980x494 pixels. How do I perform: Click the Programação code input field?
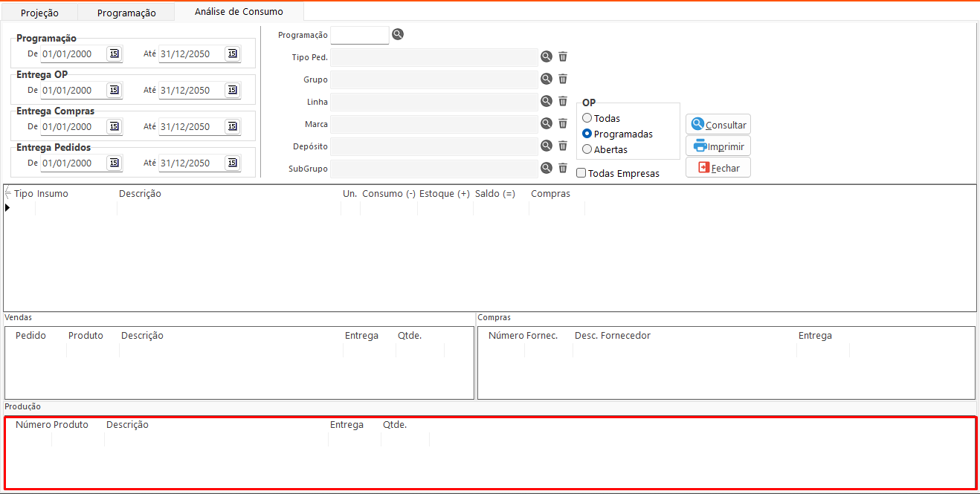(359, 35)
